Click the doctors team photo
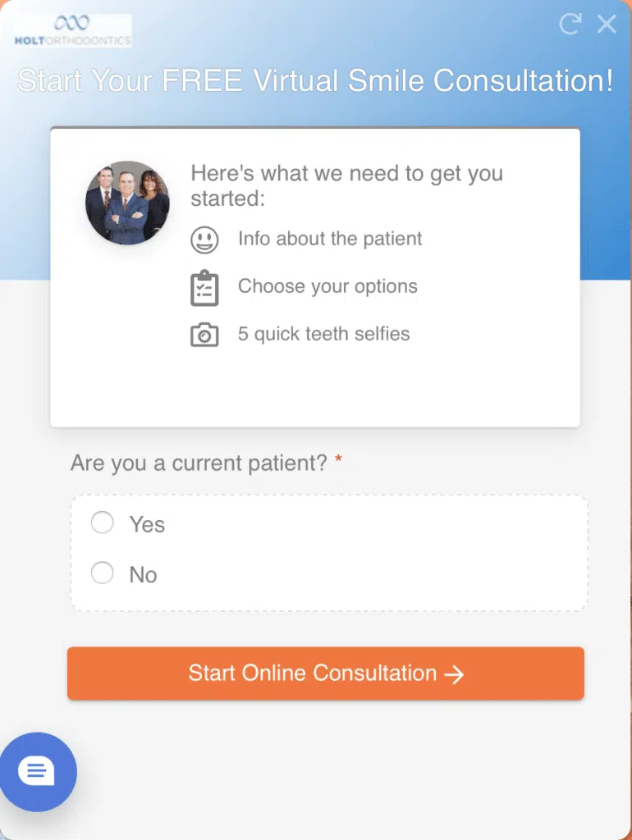The image size is (632, 840). [x=127, y=203]
